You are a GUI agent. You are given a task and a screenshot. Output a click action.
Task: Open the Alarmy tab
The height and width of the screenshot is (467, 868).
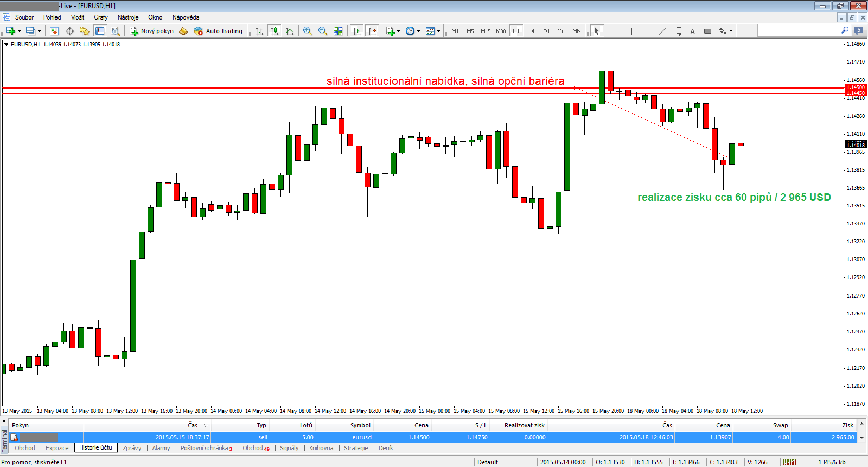coord(161,448)
